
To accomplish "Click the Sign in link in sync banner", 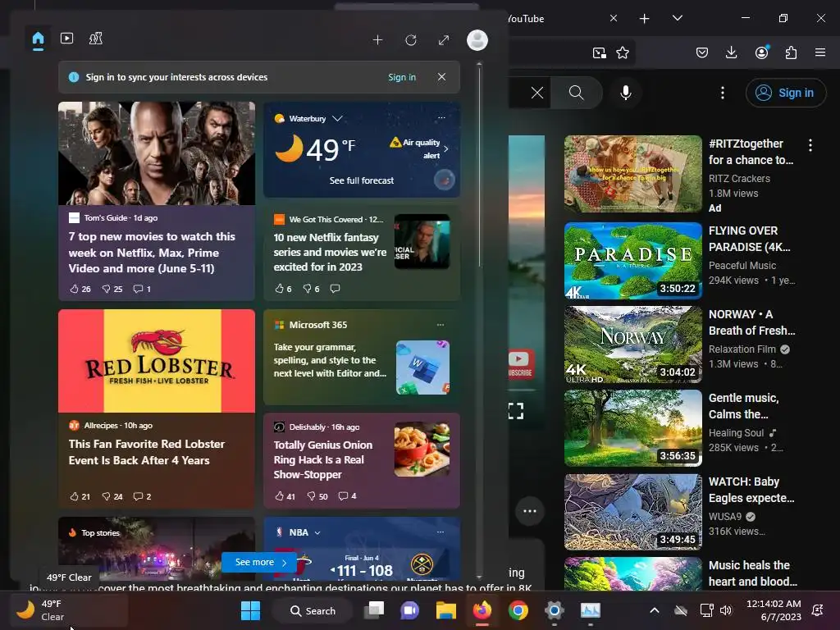I will coord(402,77).
